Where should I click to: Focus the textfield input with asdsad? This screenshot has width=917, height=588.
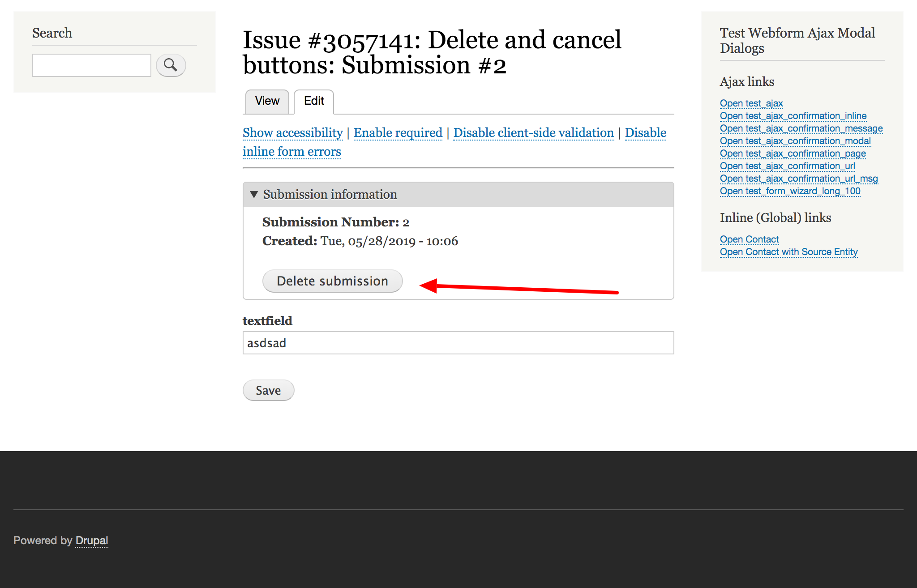pyautogui.click(x=458, y=343)
